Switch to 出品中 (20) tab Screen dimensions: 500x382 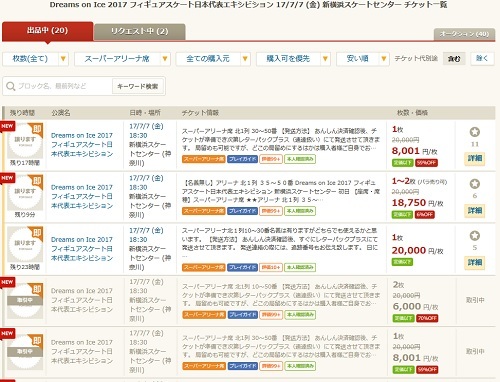point(47,31)
